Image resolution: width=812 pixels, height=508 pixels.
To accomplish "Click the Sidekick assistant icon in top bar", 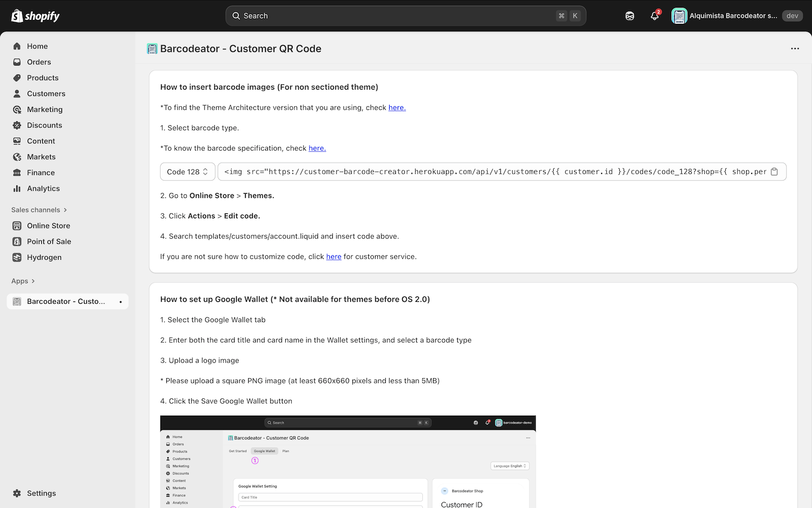I will coord(630,16).
